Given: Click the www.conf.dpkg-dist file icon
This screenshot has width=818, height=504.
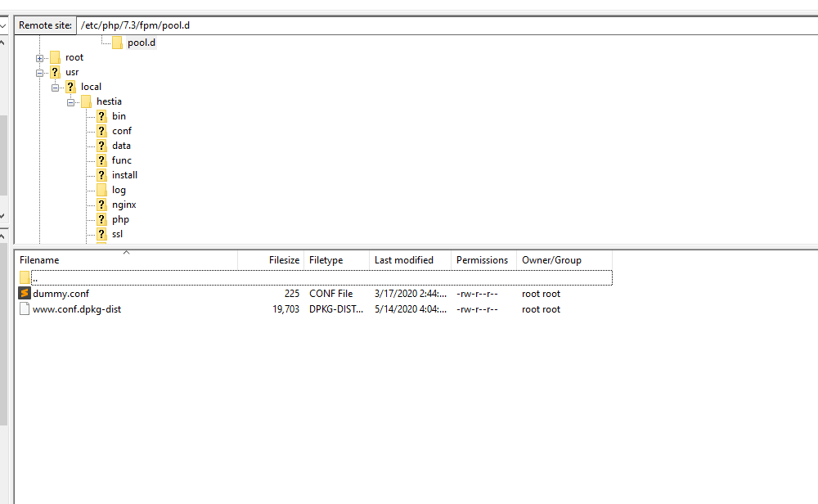Looking at the screenshot, I should (25, 308).
